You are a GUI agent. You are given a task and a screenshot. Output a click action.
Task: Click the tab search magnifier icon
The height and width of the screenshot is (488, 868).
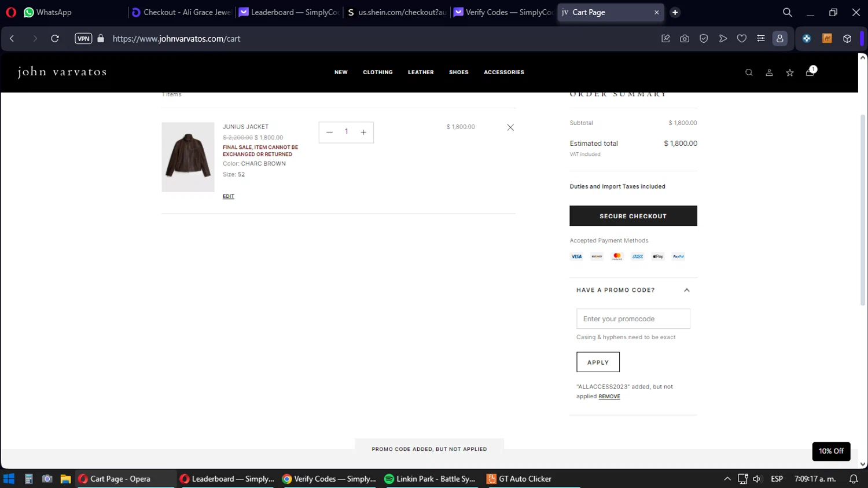(787, 12)
